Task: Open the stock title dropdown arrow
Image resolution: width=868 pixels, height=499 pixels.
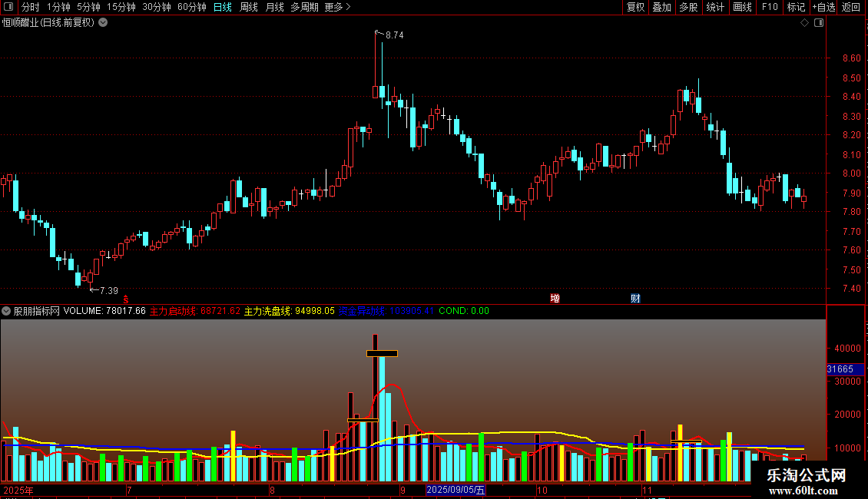Action: pyautogui.click(x=103, y=23)
